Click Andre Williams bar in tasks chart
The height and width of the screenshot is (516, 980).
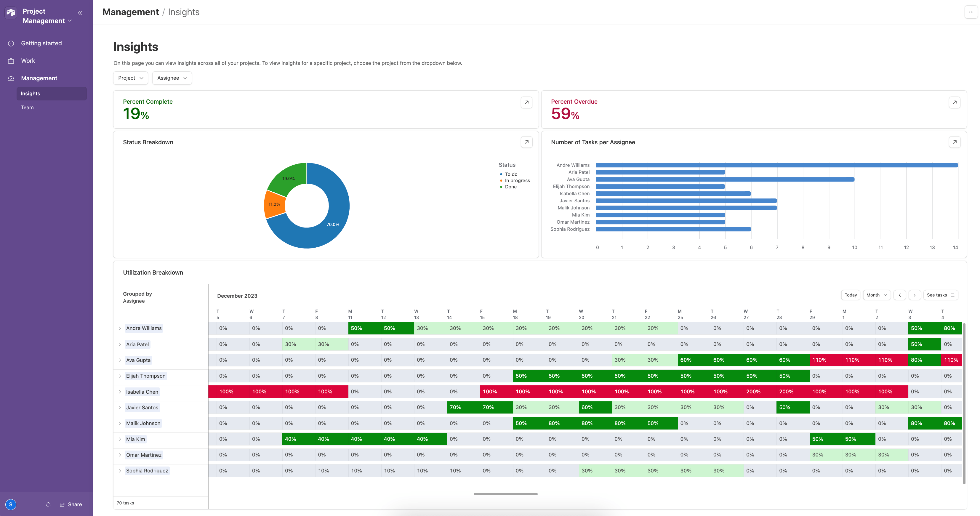[x=776, y=165]
